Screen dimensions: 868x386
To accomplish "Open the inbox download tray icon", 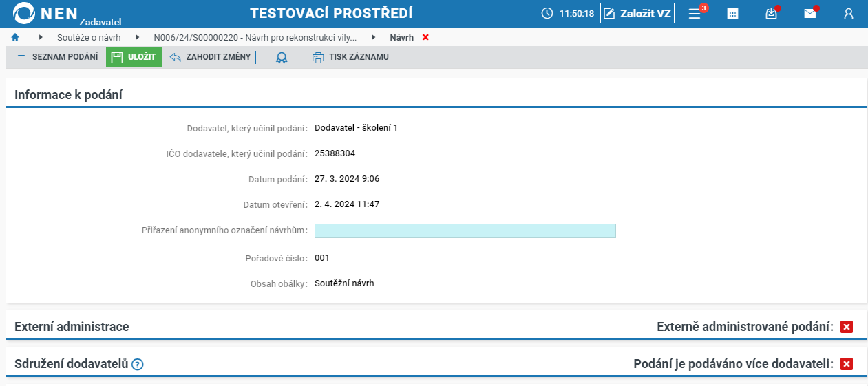I will coord(772,13).
